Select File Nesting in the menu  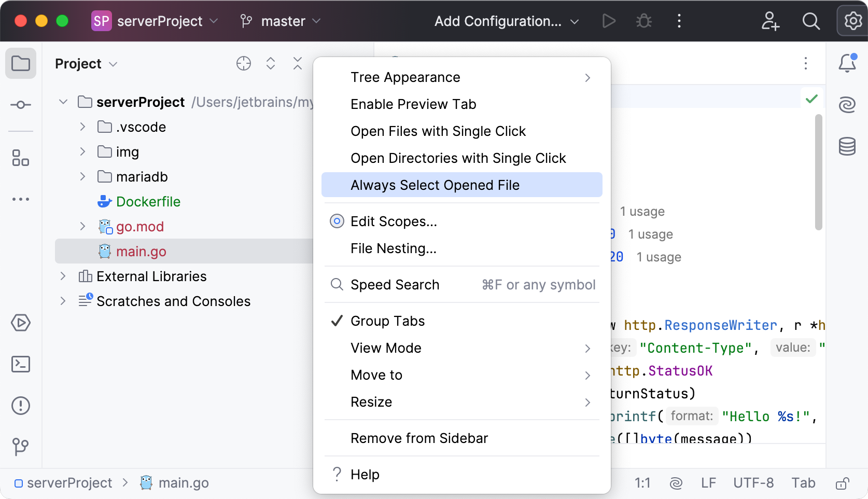tap(393, 248)
